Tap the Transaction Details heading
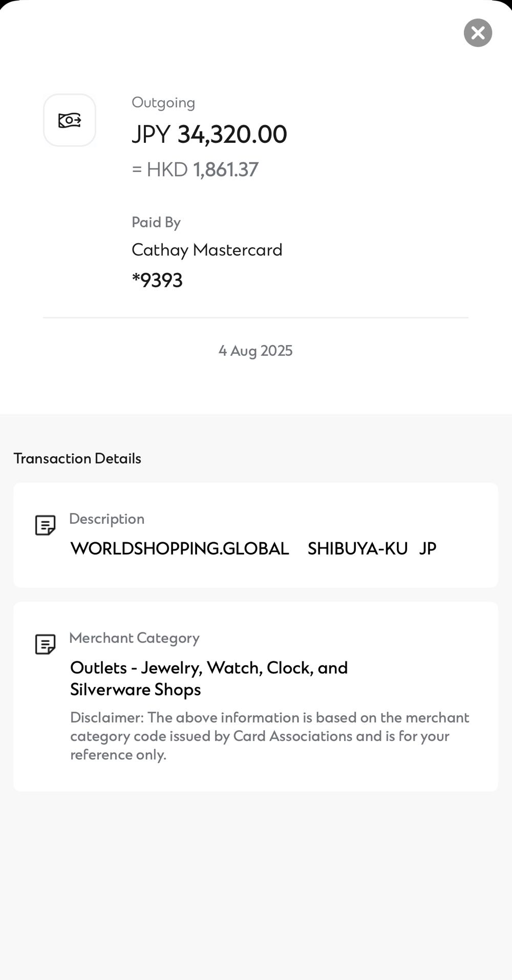 (x=77, y=458)
